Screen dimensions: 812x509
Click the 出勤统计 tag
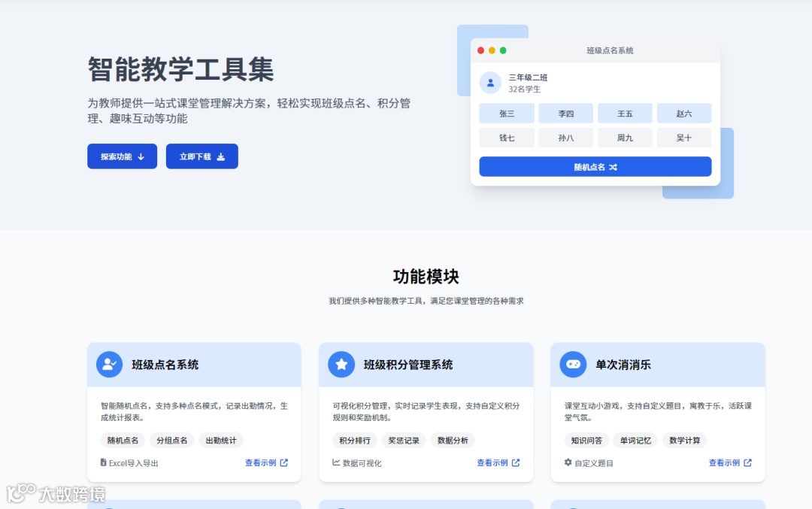(x=220, y=440)
